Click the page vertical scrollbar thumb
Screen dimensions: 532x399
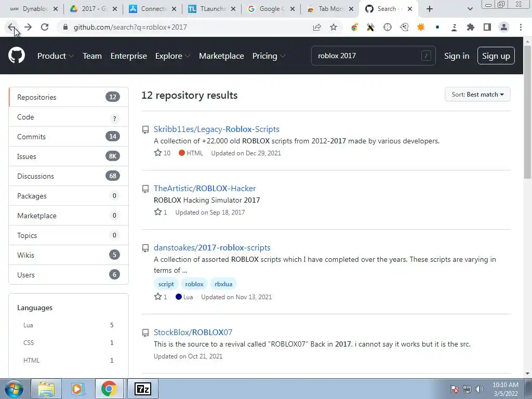coord(528,112)
